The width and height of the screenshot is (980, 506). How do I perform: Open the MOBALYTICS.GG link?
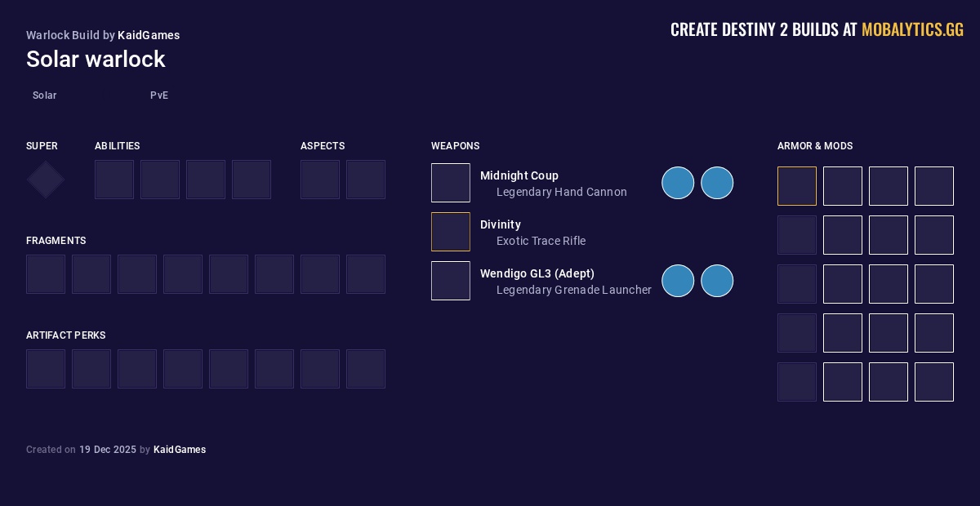(912, 30)
